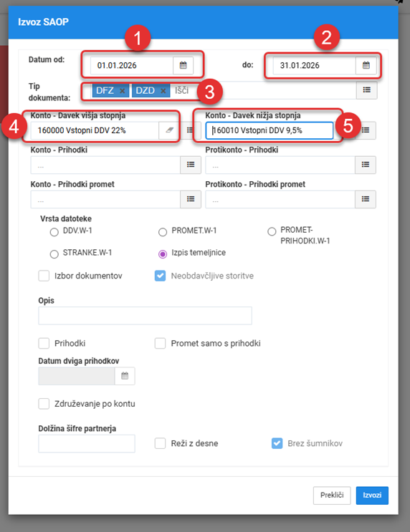This screenshot has height=532, width=410.
Task: Click the Izvozi button
Action: [x=372, y=495]
